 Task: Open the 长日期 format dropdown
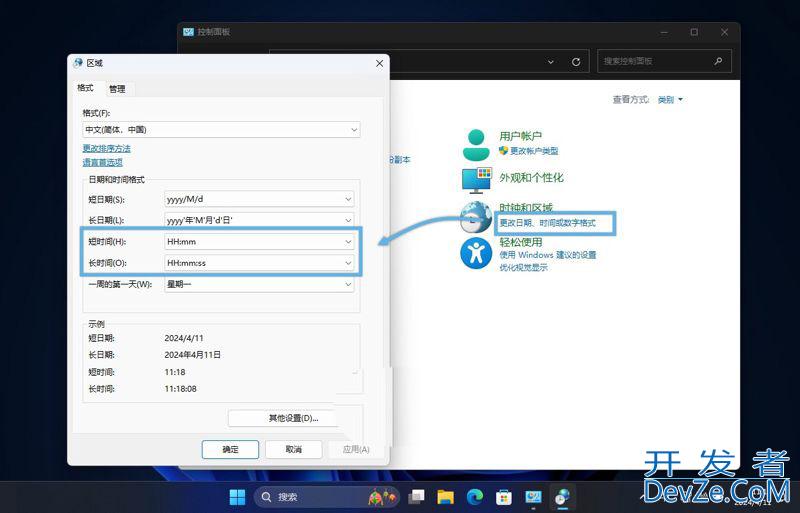click(259, 220)
